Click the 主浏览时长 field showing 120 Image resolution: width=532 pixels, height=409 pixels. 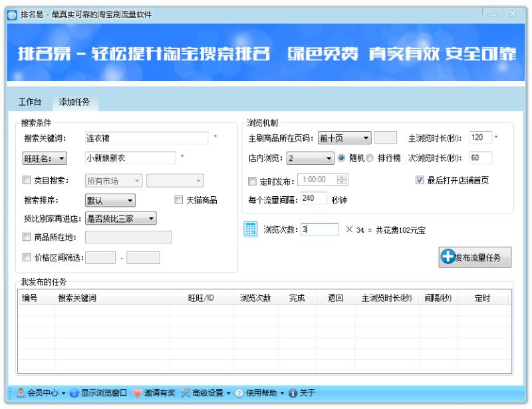coord(480,138)
